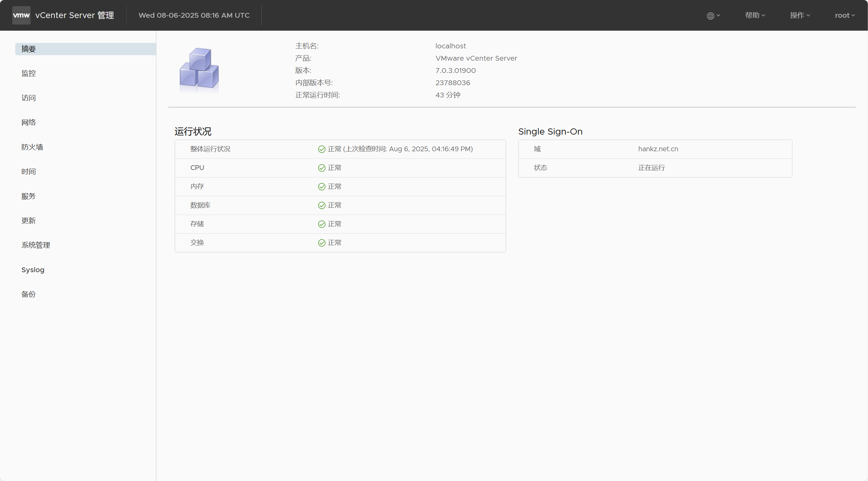Click the hostname value localhost
868x481 pixels.
(451, 46)
